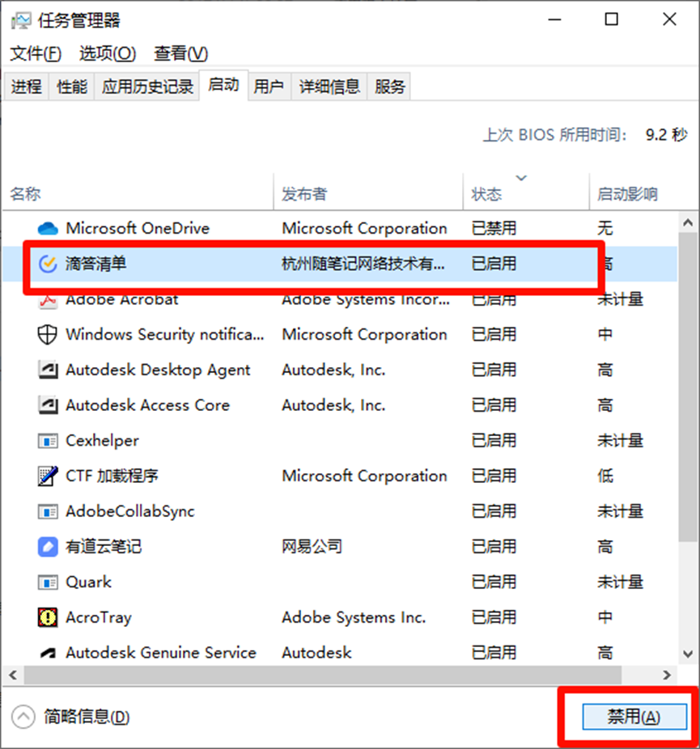
Task: Click the Windows Security notification icon
Action: (48, 334)
